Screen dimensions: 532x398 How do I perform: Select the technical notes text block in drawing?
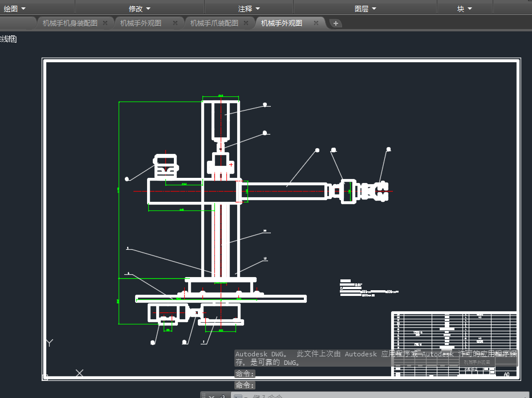click(x=369, y=288)
